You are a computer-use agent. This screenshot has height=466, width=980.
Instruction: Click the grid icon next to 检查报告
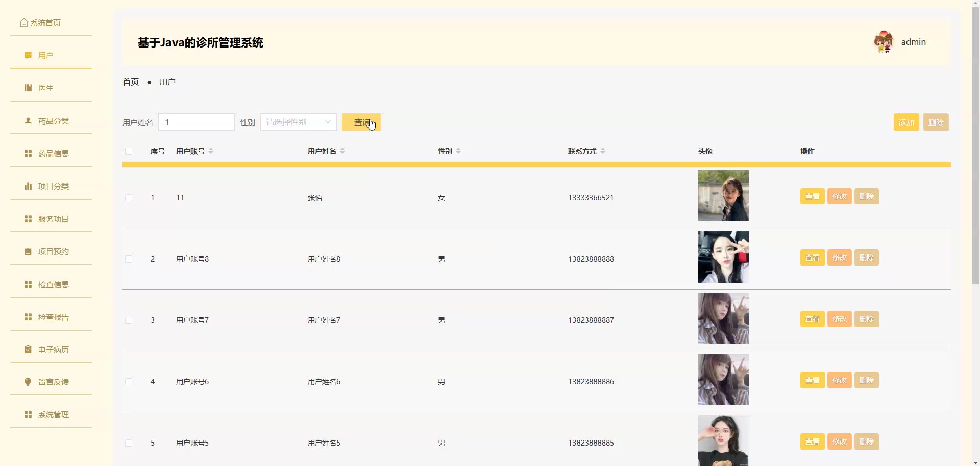(x=28, y=317)
